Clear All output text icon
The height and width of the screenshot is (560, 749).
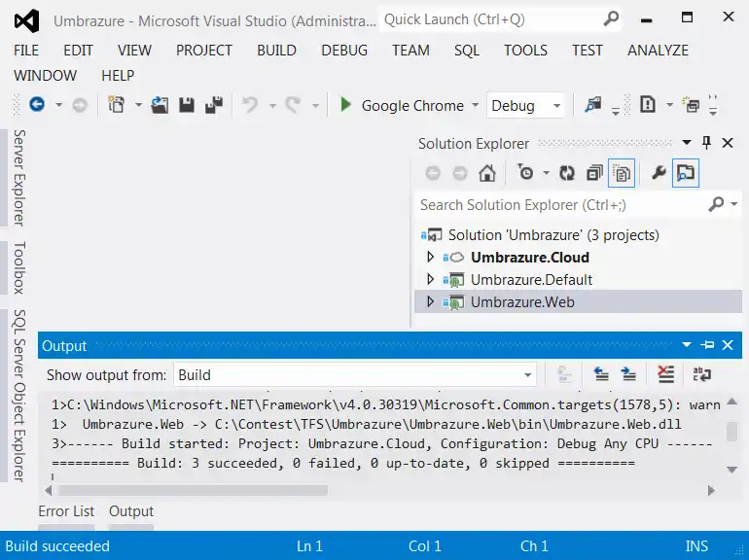[x=665, y=374]
